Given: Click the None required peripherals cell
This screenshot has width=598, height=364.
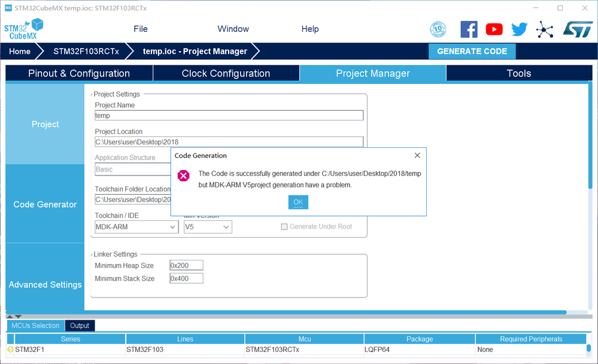Looking at the screenshot, I should click(531, 350).
